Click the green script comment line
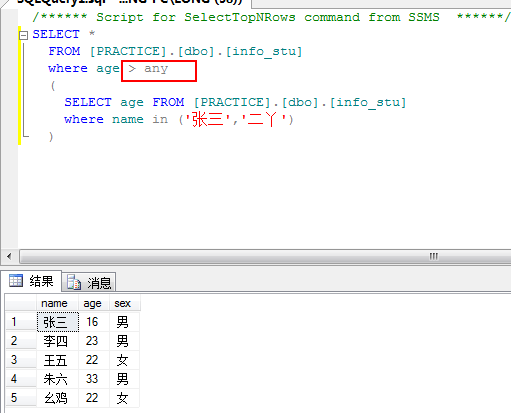The image size is (511, 413). coord(271,17)
